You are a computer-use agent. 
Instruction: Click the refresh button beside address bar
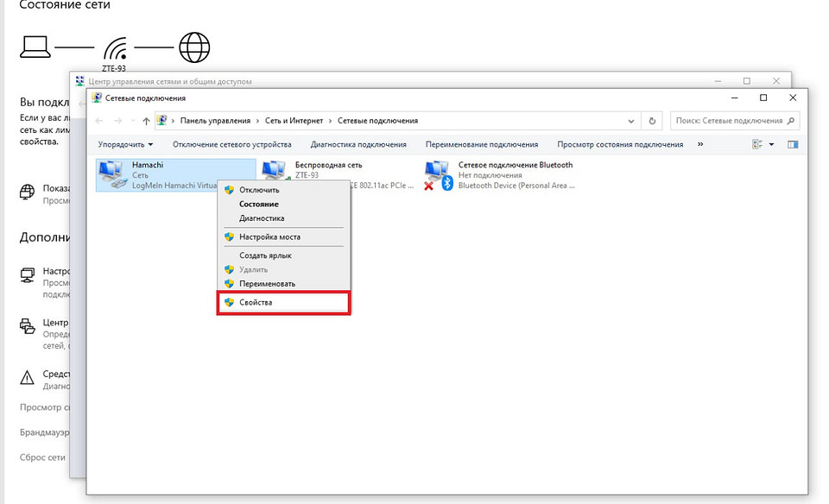(652, 122)
